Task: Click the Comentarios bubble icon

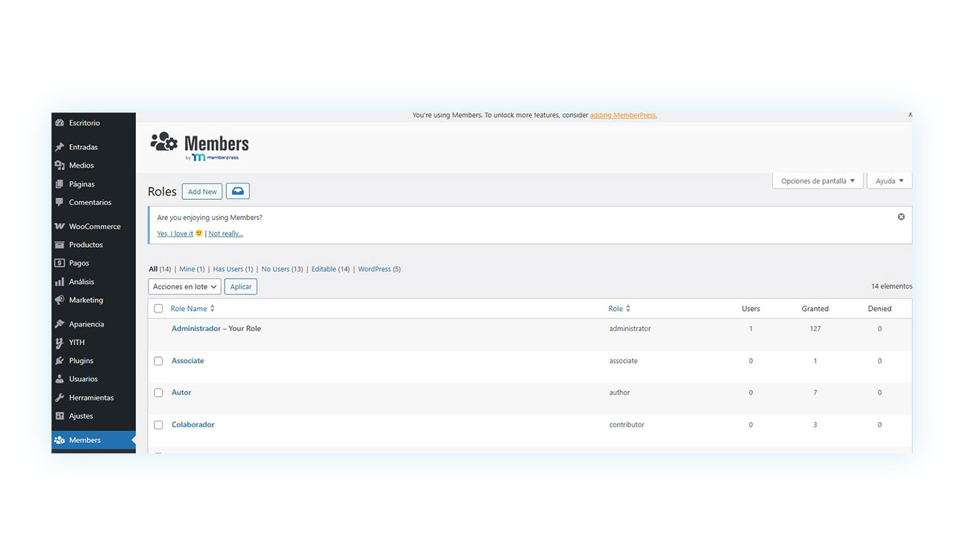Action: tap(60, 203)
